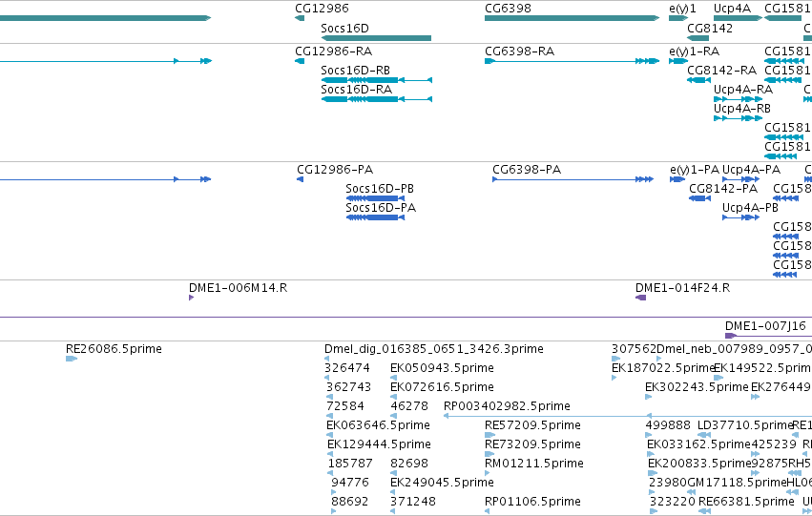Viewport: 812px width, 516px height.
Task: Select the e(y)1 gene label
Action: [682, 9]
